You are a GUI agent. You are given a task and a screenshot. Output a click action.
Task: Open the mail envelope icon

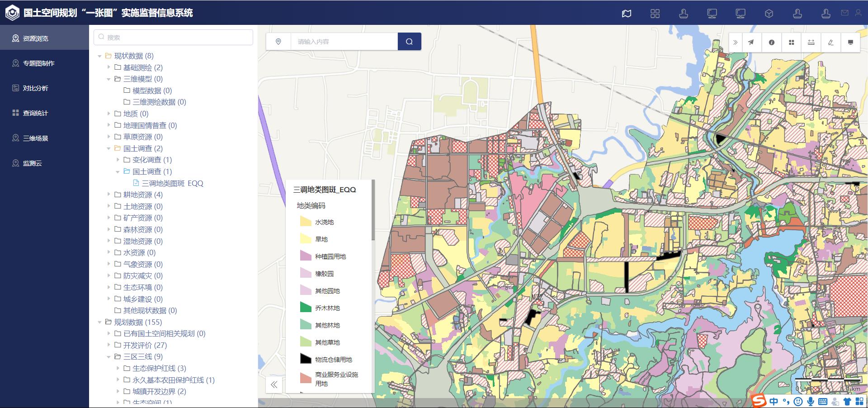[x=844, y=13]
